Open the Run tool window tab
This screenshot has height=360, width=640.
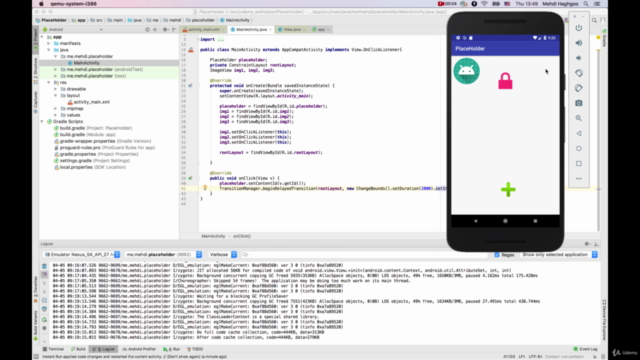[x=172, y=349]
